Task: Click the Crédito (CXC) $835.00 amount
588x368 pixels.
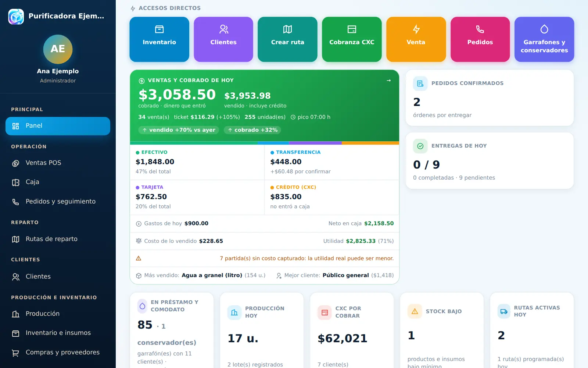Action: 286,197
